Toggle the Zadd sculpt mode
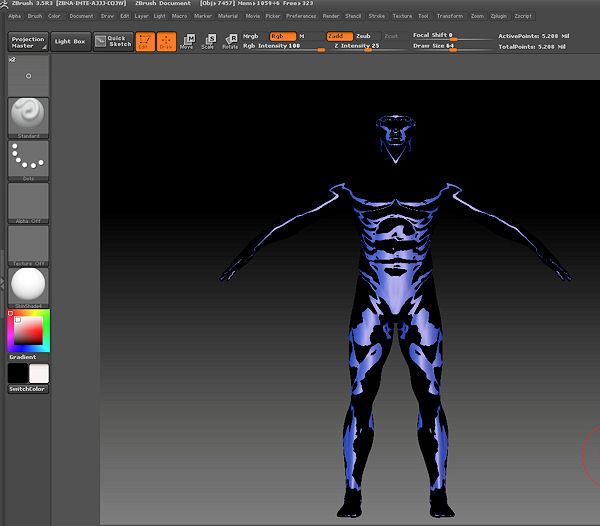The height and width of the screenshot is (526, 600). [339, 36]
